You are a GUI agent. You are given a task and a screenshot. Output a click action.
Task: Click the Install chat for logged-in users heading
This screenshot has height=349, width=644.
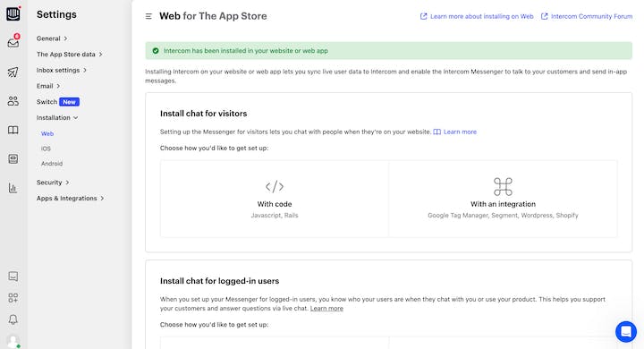tap(219, 281)
